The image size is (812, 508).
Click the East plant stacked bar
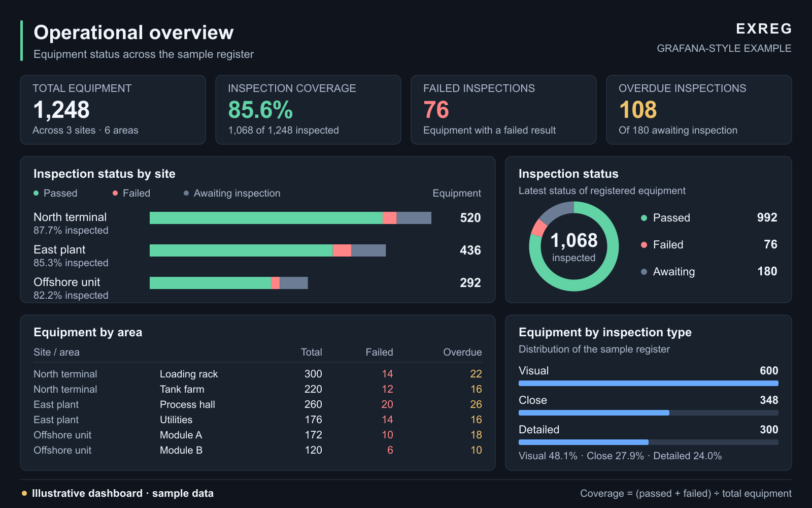click(x=267, y=250)
